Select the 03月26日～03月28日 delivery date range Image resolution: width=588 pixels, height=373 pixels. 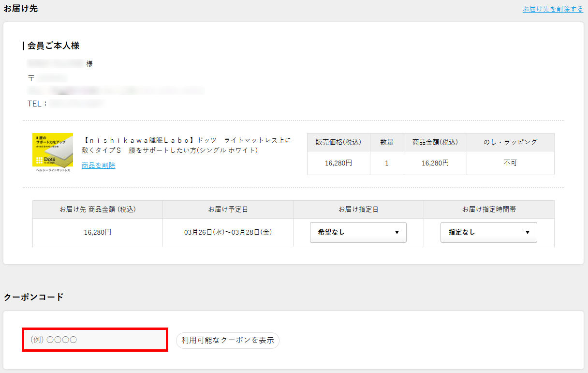(x=228, y=233)
